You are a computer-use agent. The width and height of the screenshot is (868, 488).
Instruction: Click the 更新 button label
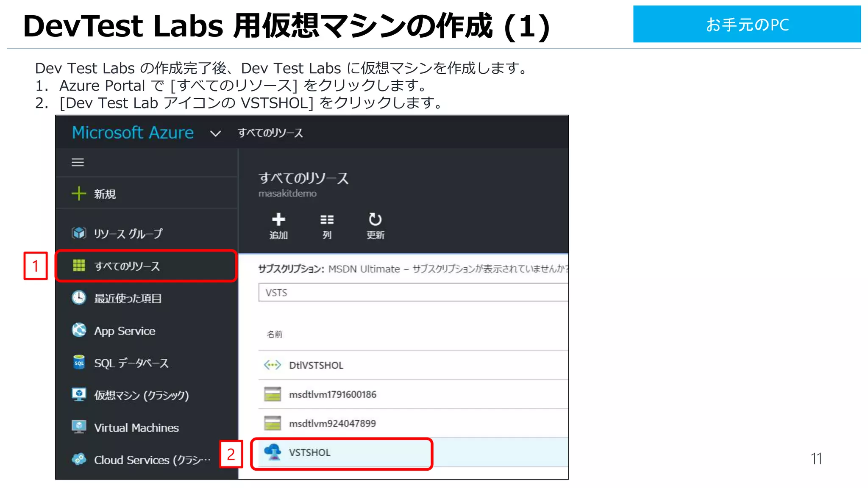pos(376,235)
